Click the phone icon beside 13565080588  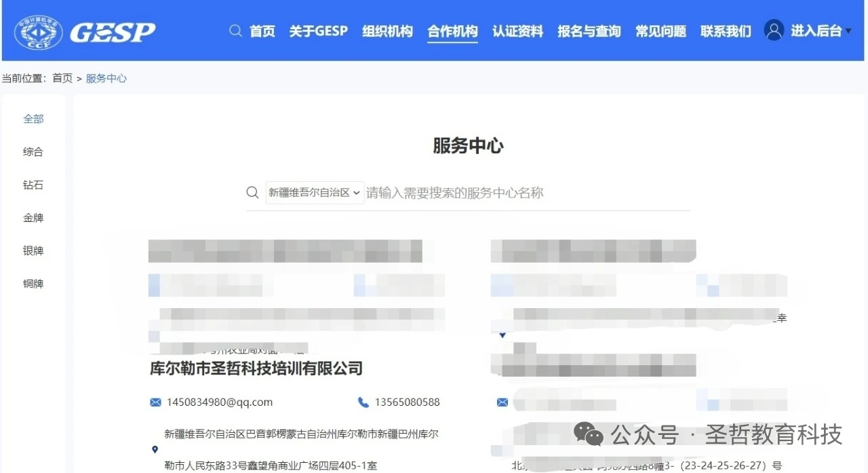point(363,402)
